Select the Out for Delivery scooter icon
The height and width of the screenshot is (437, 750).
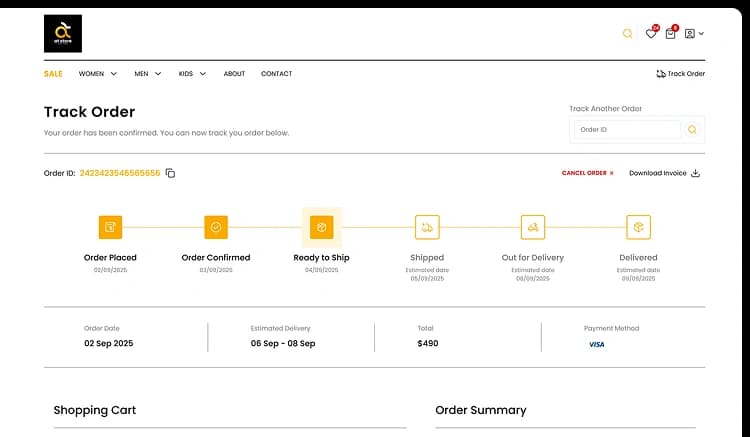coord(533,227)
